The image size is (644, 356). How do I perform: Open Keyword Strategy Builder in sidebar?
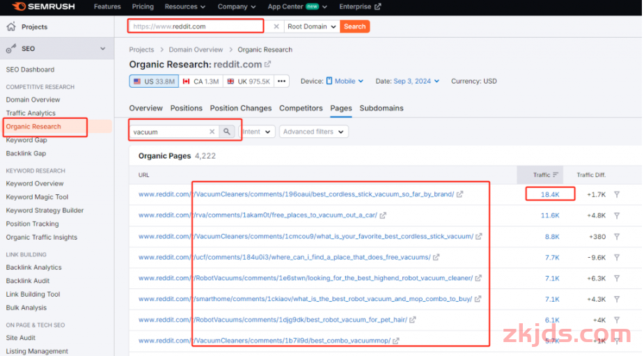pos(45,210)
